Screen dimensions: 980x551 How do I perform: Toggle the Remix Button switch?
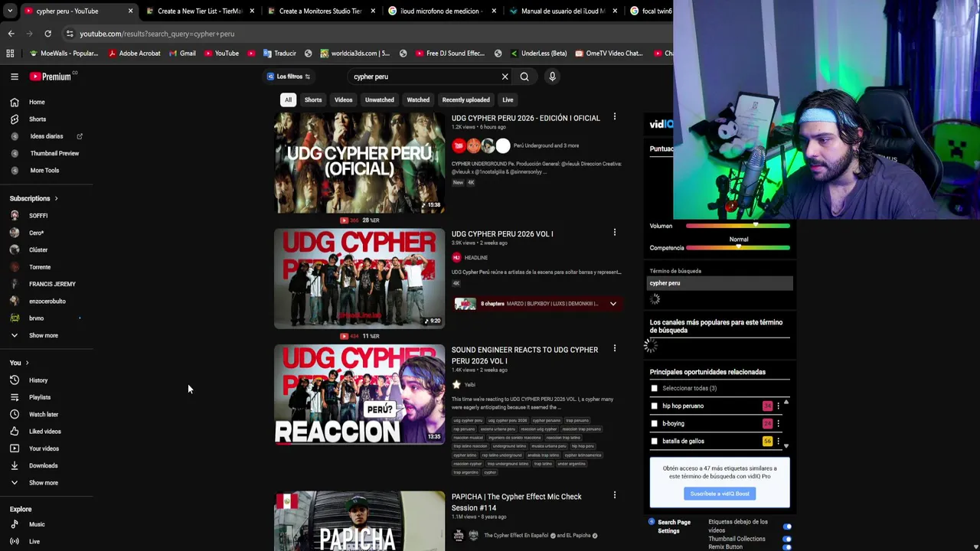787,547
